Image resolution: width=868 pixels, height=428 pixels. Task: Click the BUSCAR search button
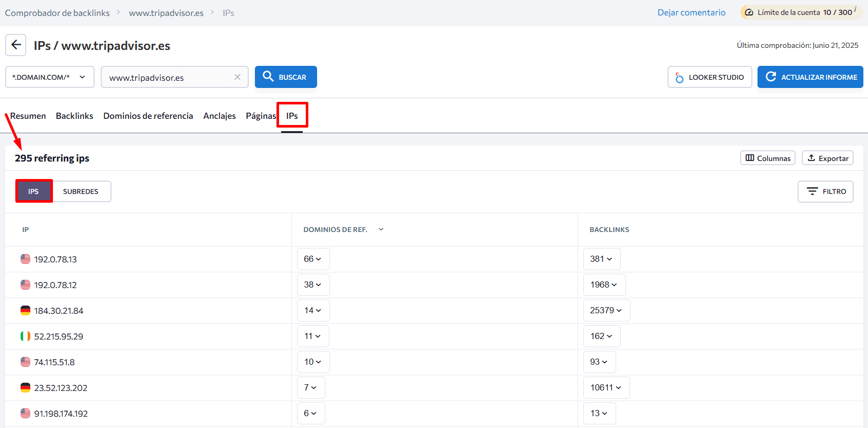(286, 77)
